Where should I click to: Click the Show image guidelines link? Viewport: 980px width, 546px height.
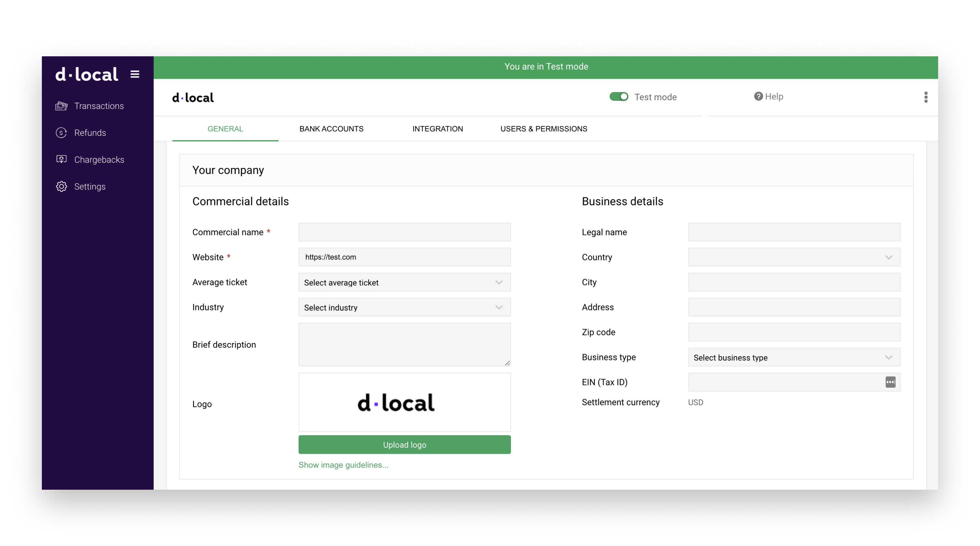point(343,464)
